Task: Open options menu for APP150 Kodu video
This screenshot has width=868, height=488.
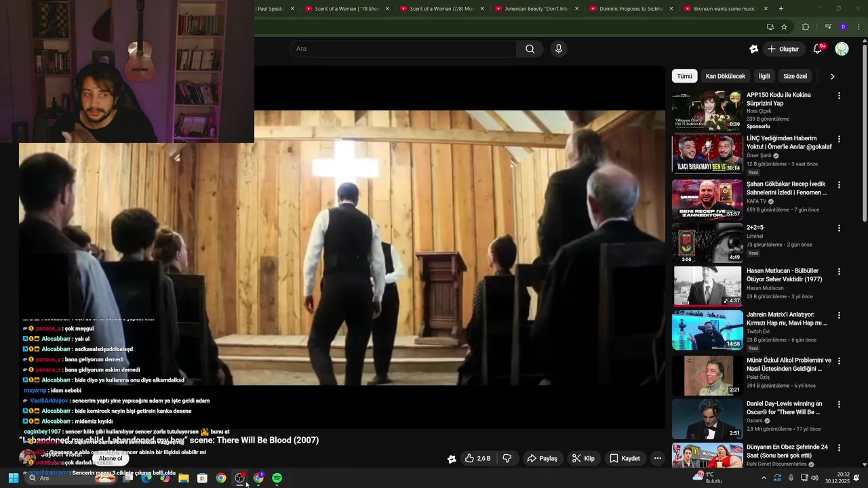Action: tap(839, 96)
